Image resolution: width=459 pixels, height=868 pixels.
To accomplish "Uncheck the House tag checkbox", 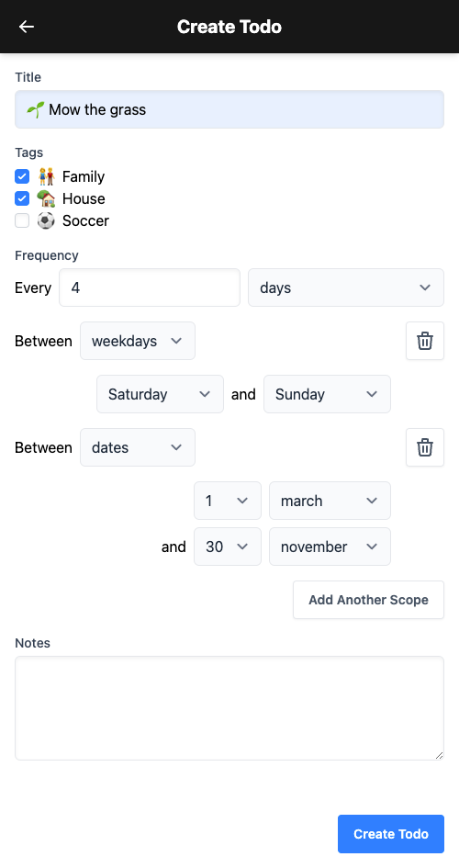I will (x=21, y=198).
